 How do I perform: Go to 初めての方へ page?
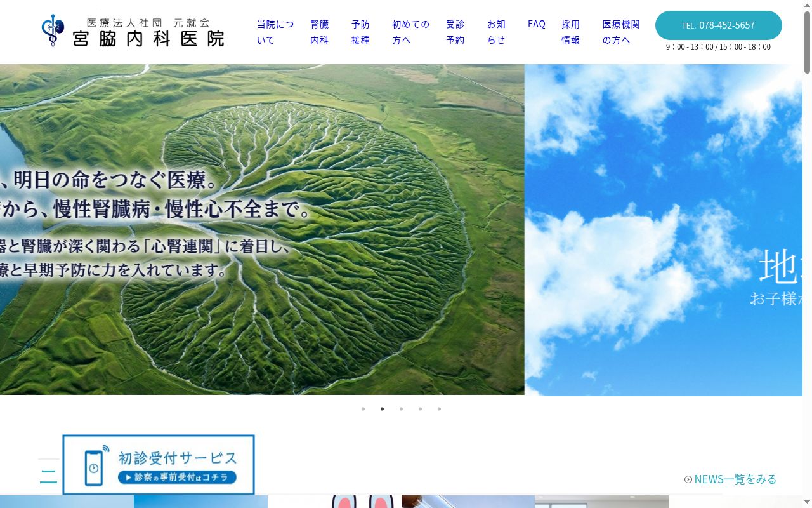[411, 32]
